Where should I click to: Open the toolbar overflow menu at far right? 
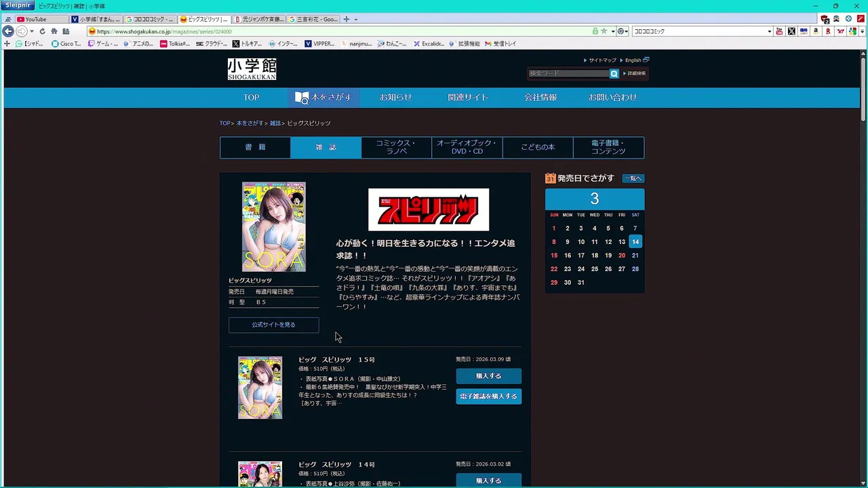863,31
